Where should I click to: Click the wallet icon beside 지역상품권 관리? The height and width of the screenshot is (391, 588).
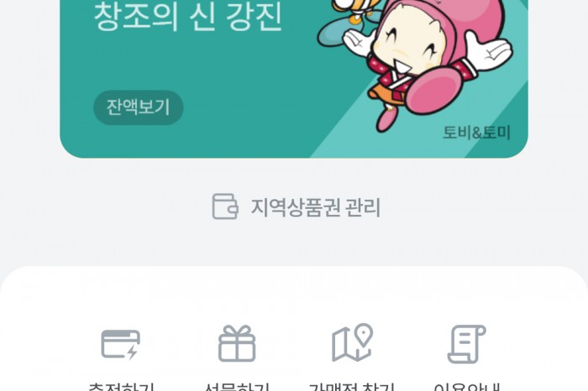coord(225,206)
